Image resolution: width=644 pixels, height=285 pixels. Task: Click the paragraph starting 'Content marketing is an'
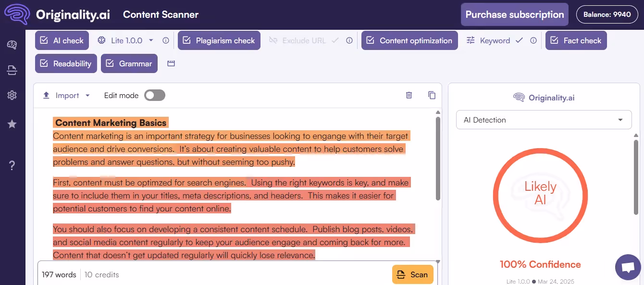(x=231, y=149)
